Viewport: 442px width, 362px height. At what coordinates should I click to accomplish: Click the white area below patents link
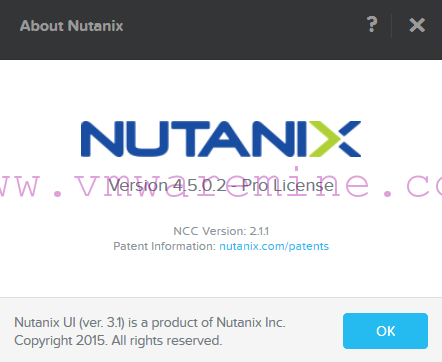pyautogui.click(x=221, y=275)
